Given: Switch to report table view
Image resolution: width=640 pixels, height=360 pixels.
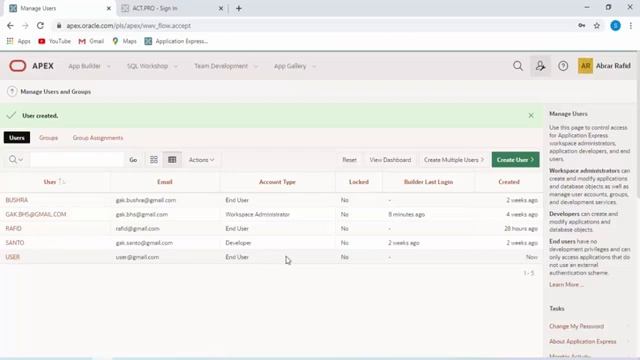Looking at the screenshot, I should 172,160.
